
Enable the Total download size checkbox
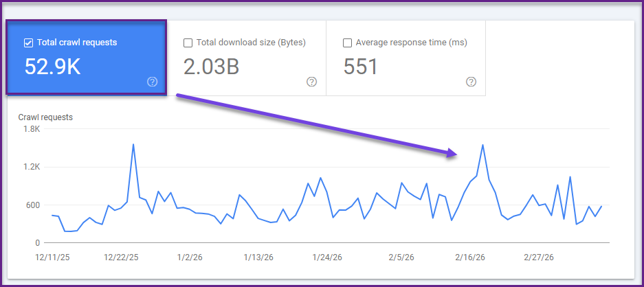click(x=188, y=43)
